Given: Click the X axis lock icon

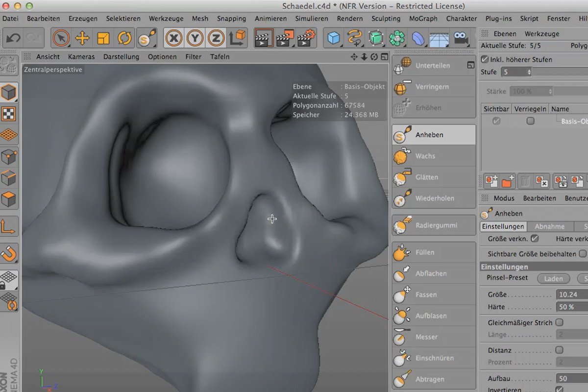Looking at the screenshot, I should click(x=175, y=37).
